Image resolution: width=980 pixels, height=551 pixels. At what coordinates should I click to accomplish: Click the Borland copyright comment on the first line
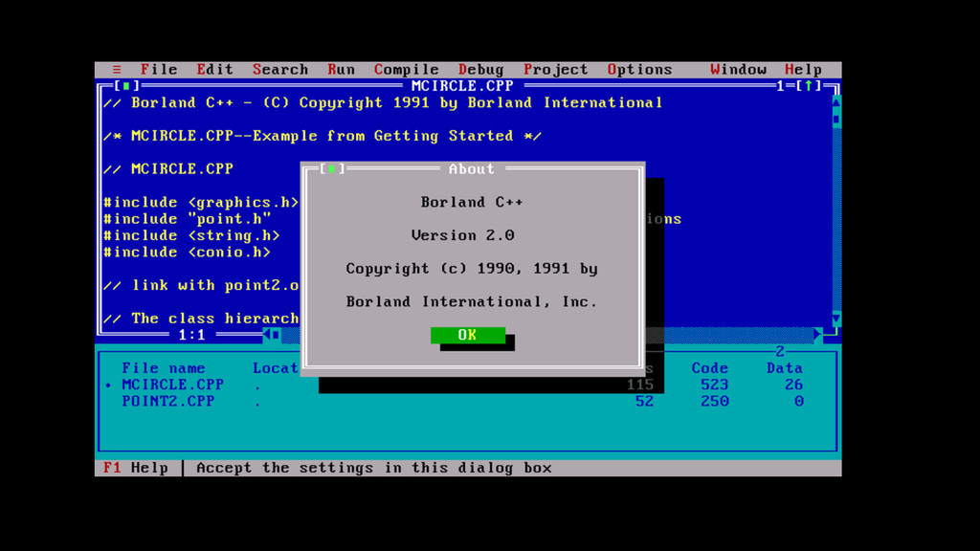pos(383,102)
